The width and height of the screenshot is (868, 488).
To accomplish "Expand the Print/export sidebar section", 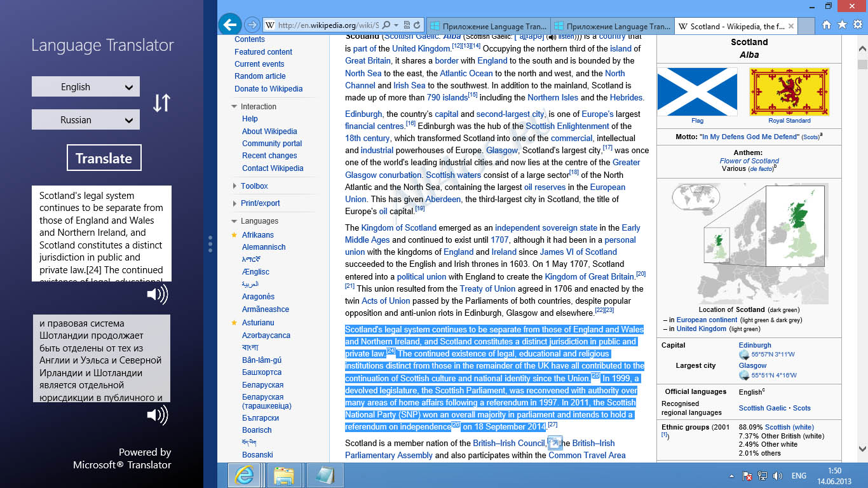I will (x=234, y=203).
